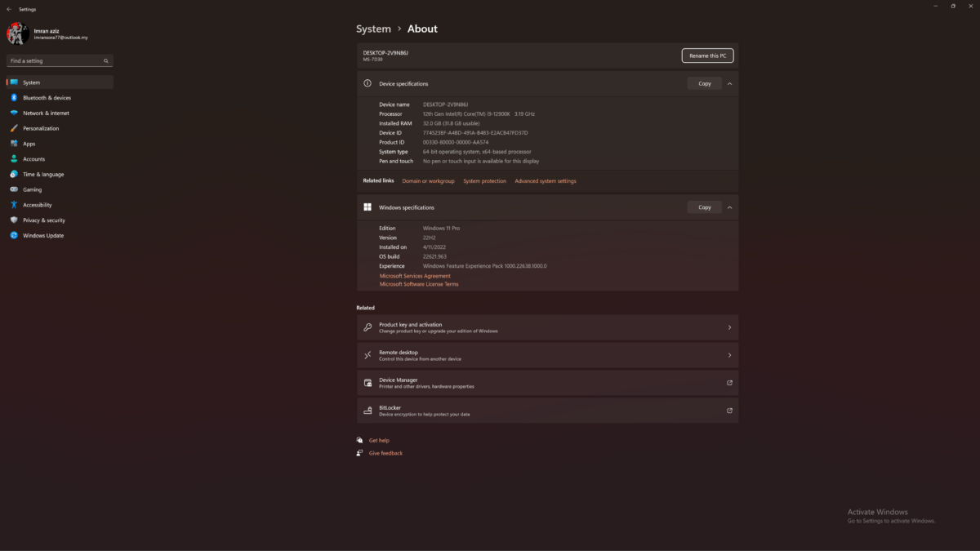The width and height of the screenshot is (980, 551).
Task: Open Product key and activation page
Action: coord(547,327)
